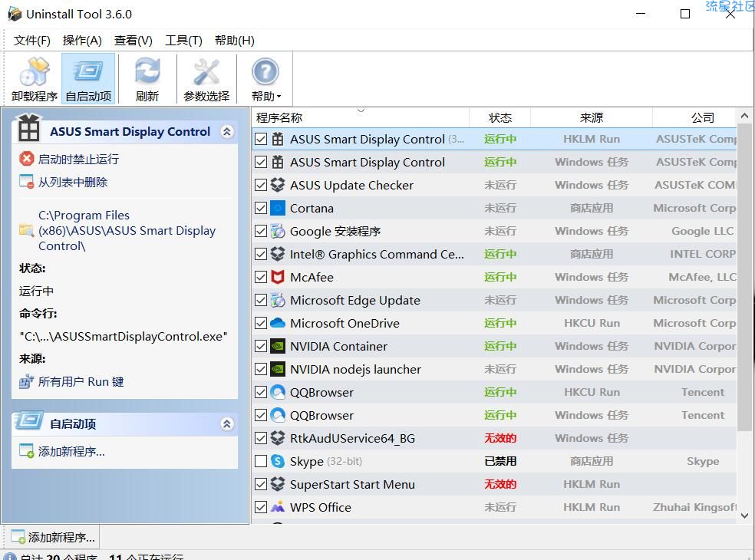This screenshot has width=755, height=560.
Task: Click SuperStart Start Menu icon
Action: point(277,484)
